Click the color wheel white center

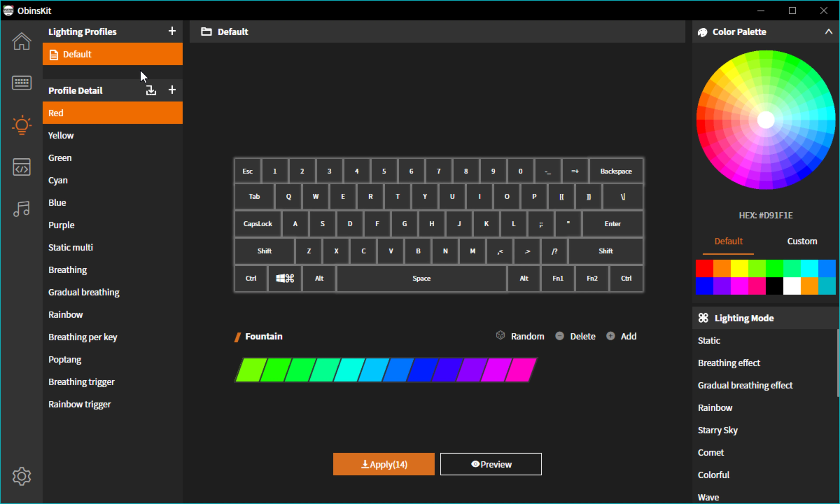click(766, 120)
